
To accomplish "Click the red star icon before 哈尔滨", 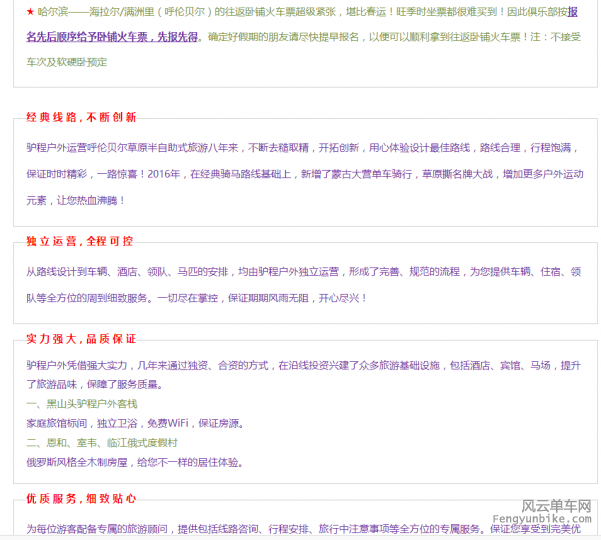I will 30,12.
